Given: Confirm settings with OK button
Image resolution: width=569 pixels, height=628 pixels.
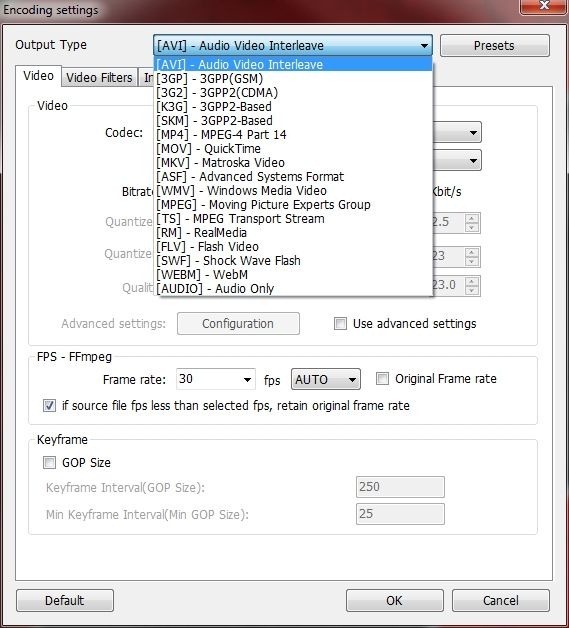Looking at the screenshot, I should pyautogui.click(x=395, y=600).
